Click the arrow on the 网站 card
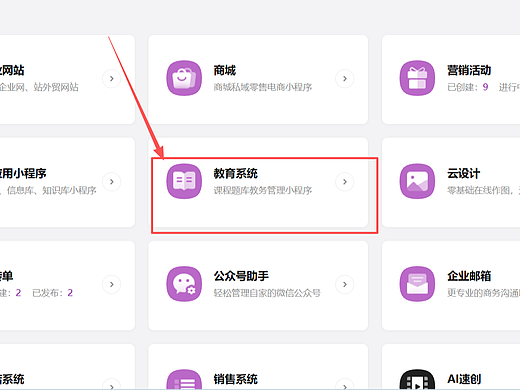Viewport: 520px width, 390px height. (x=111, y=79)
